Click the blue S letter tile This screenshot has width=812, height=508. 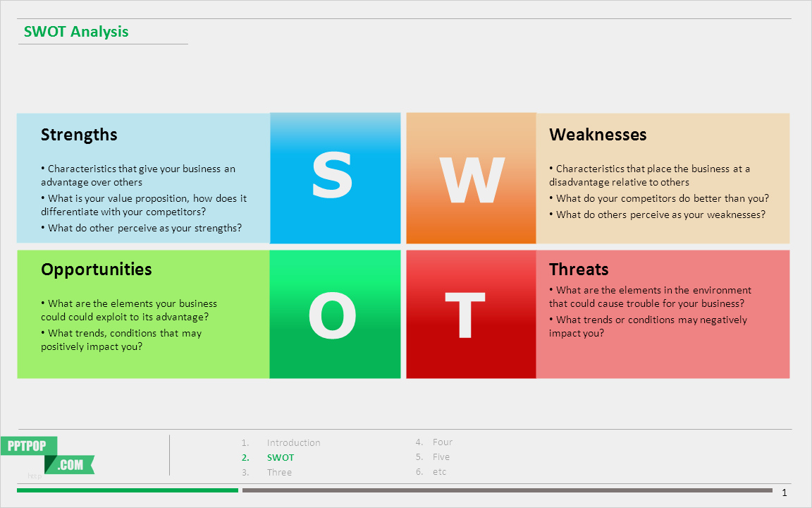pos(335,178)
